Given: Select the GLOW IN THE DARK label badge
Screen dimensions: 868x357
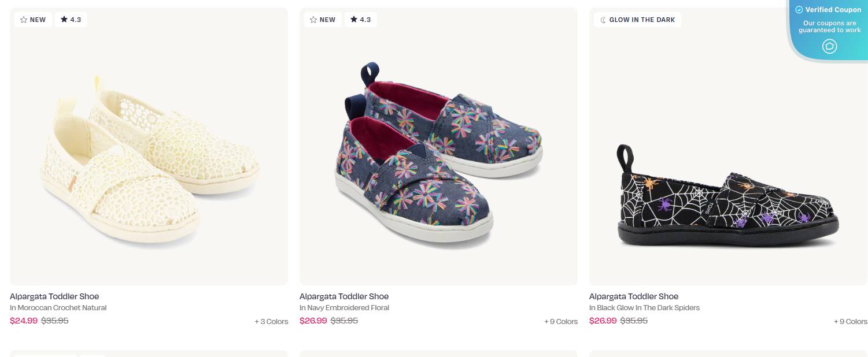Looking at the screenshot, I should tap(637, 19).
